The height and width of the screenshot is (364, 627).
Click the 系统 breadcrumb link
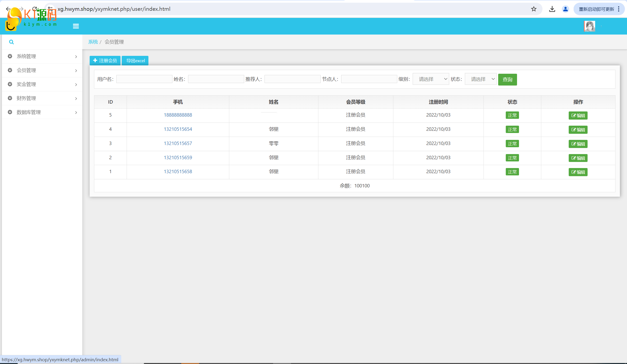93,42
